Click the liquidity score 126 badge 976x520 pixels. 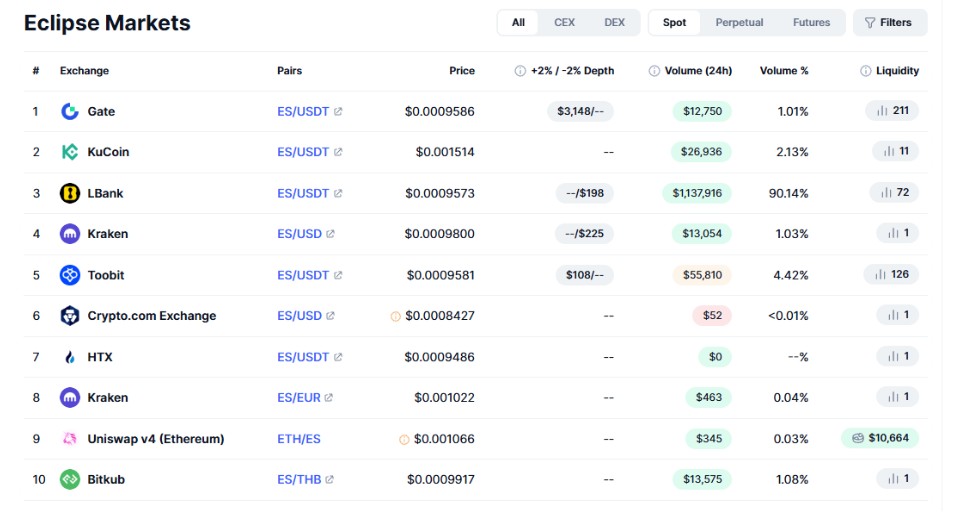click(x=891, y=275)
